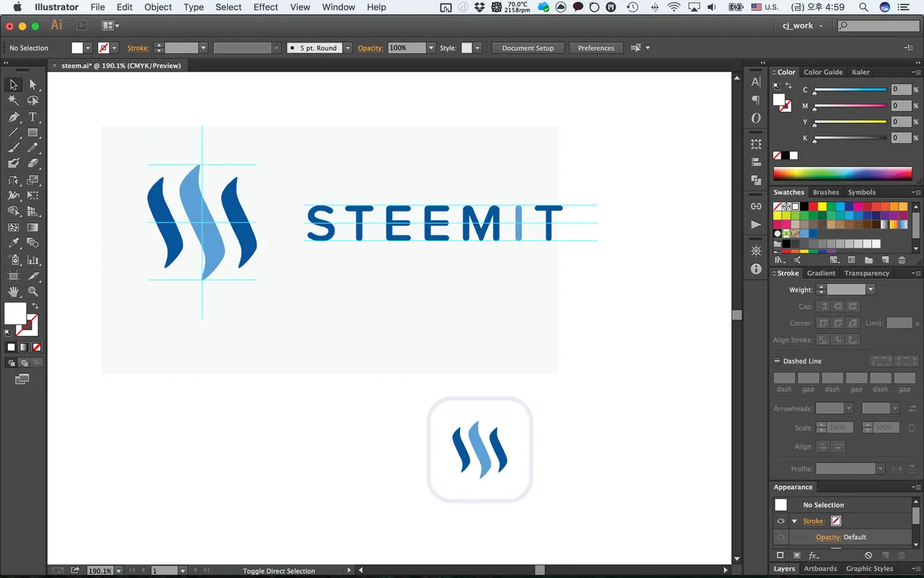Select the Selection tool (black arrow)
The image size is (924, 578).
click(13, 85)
